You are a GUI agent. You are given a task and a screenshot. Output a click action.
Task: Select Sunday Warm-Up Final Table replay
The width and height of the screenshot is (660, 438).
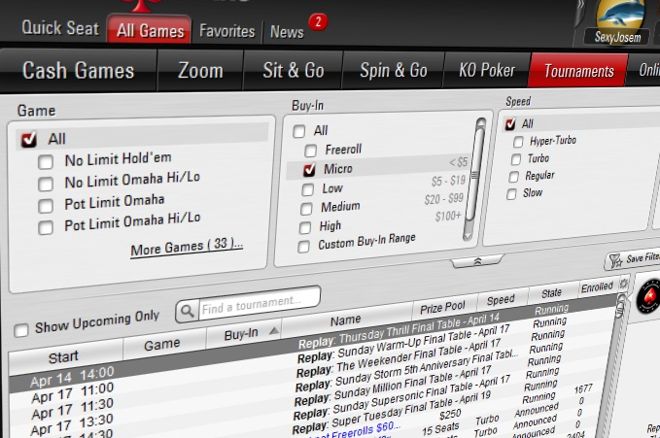(403, 343)
